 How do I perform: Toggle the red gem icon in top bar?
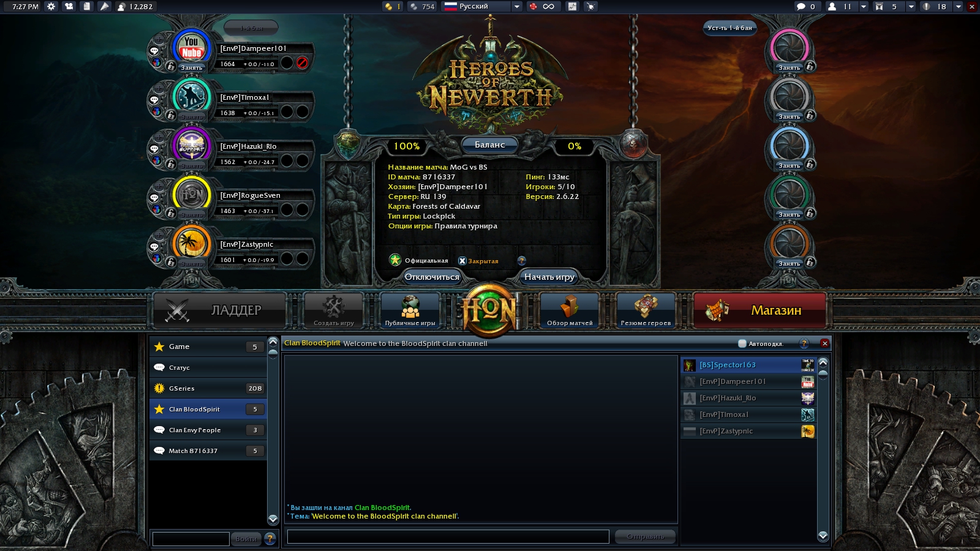click(533, 7)
